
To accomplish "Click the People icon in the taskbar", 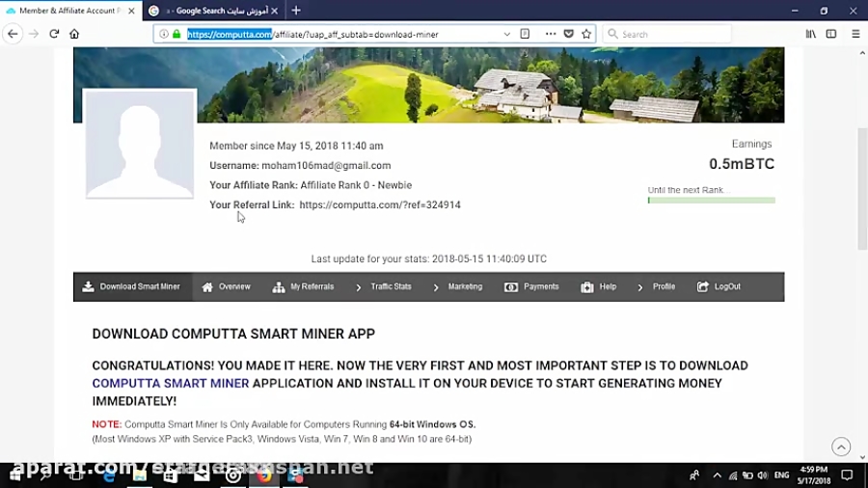I will (694, 475).
